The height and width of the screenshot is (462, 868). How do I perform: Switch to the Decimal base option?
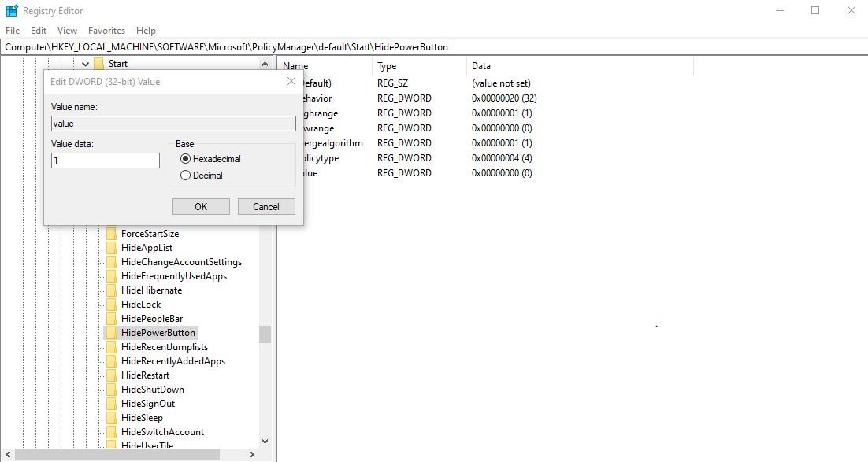coord(185,175)
